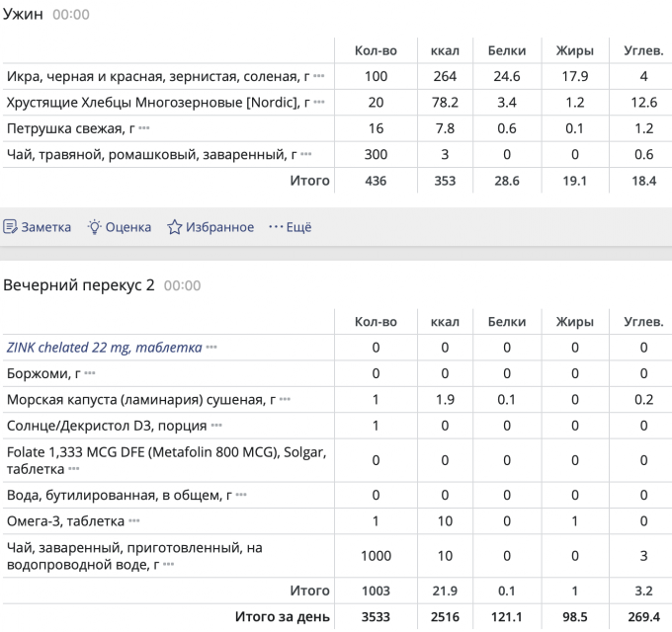Image resolution: width=672 pixels, height=632 pixels.
Task: Open the ZINK chelated 22 mg link
Action: (104, 348)
